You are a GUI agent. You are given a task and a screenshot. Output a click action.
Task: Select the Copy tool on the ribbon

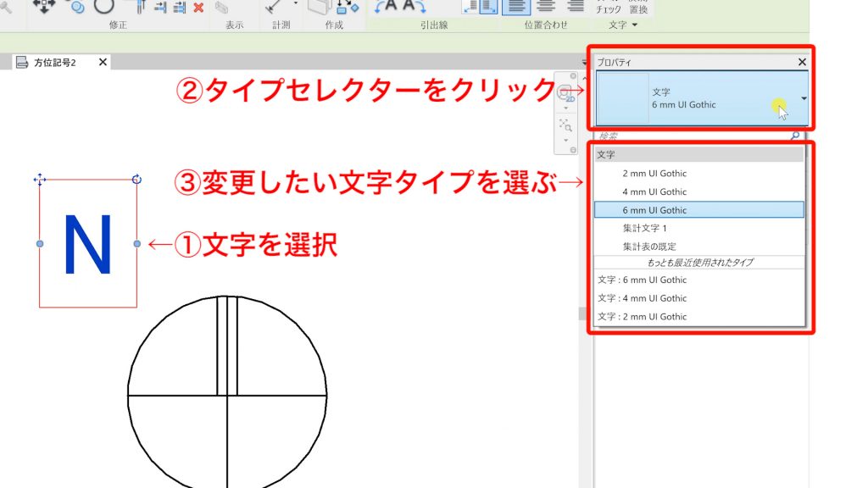pyautogui.click(x=76, y=8)
